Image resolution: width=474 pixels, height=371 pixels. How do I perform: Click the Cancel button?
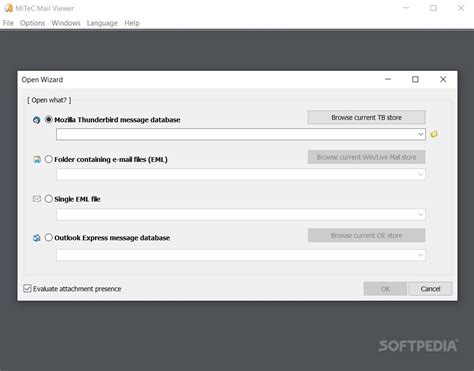coord(430,289)
